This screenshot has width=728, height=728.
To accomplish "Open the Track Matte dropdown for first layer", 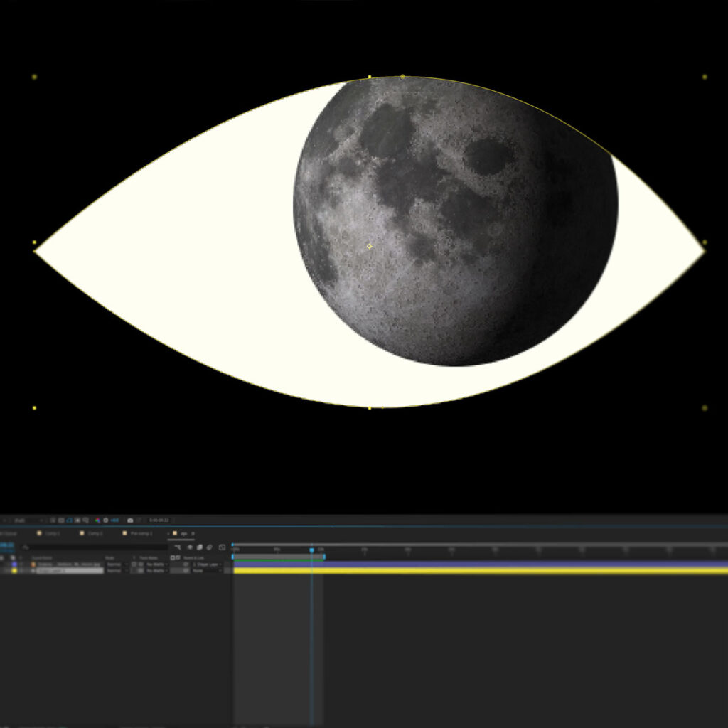I will click(156, 564).
